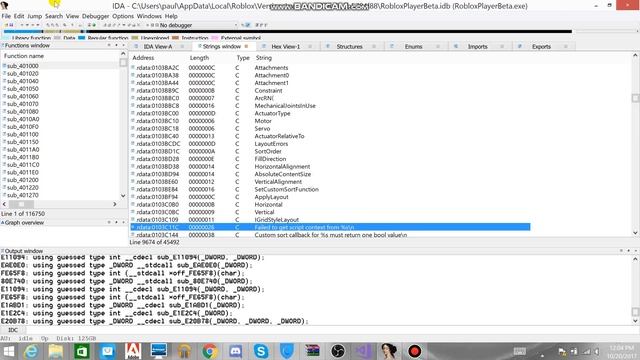Close the Hex View-1 tab

(310, 47)
